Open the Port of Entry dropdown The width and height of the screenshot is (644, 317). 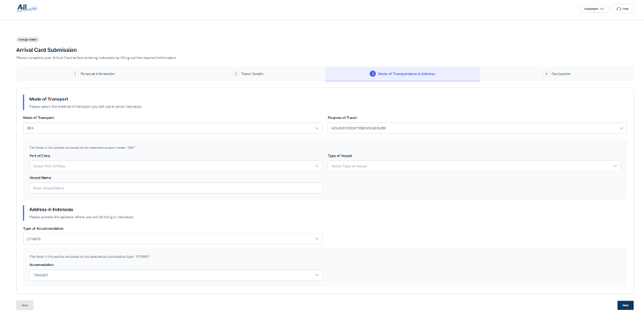(x=176, y=166)
